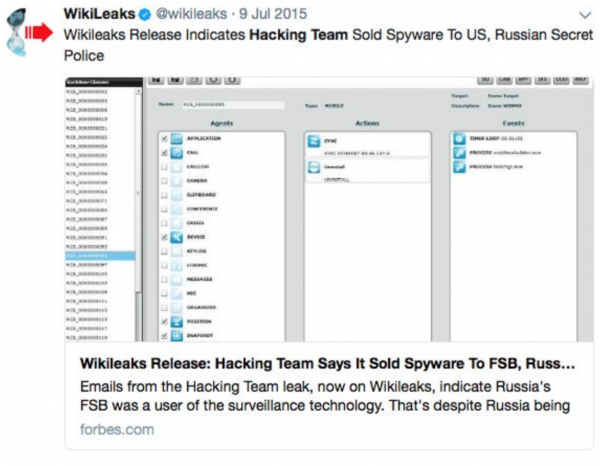Select the SYNC action icon
The width and height of the screenshot is (600, 466).
pyautogui.click(x=310, y=144)
